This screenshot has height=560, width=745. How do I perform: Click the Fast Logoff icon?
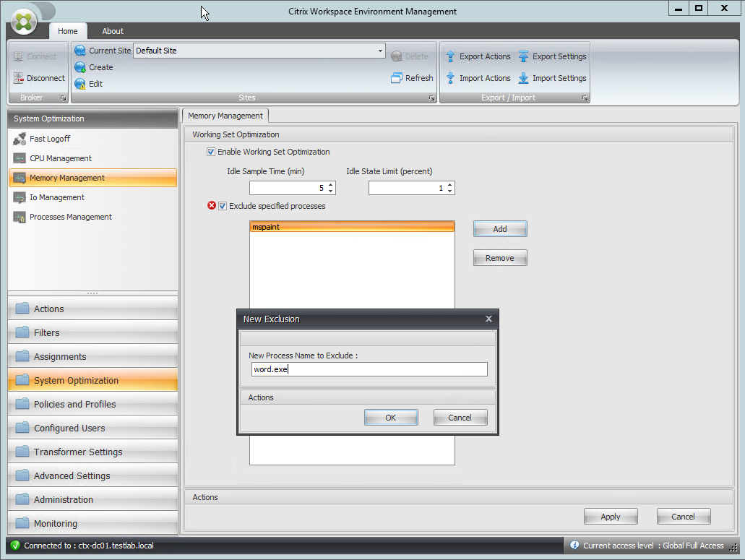tap(20, 139)
